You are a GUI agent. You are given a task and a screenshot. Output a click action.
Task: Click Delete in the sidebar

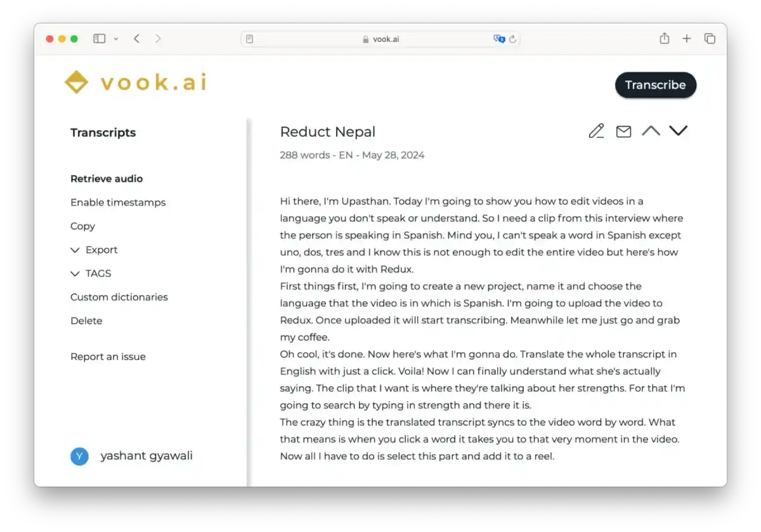point(86,321)
